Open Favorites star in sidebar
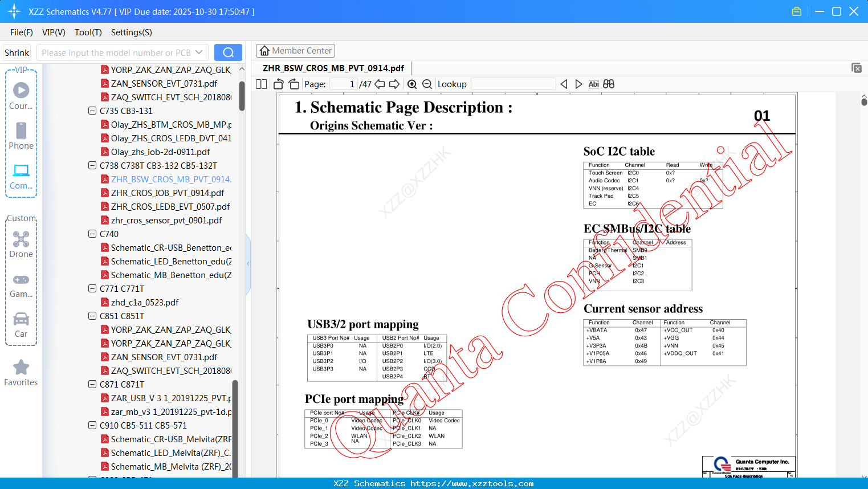Screen dimensions: 868x489 (x=21, y=373)
